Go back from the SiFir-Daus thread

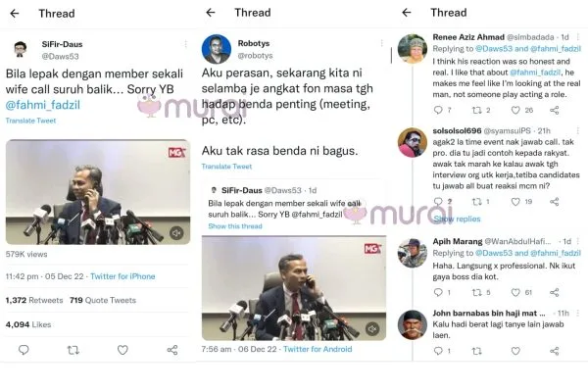tap(15, 14)
